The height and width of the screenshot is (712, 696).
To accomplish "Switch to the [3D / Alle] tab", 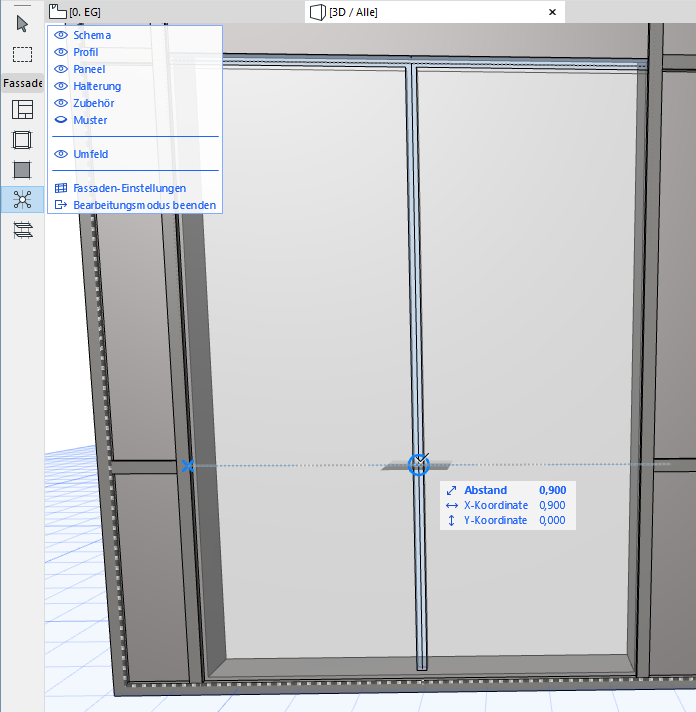I will coord(352,12).
